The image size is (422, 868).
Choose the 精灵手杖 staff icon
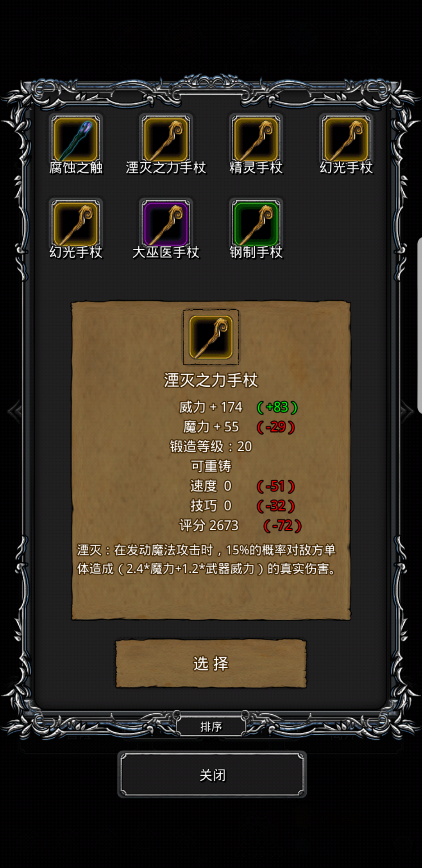click(x=256, y=139)
